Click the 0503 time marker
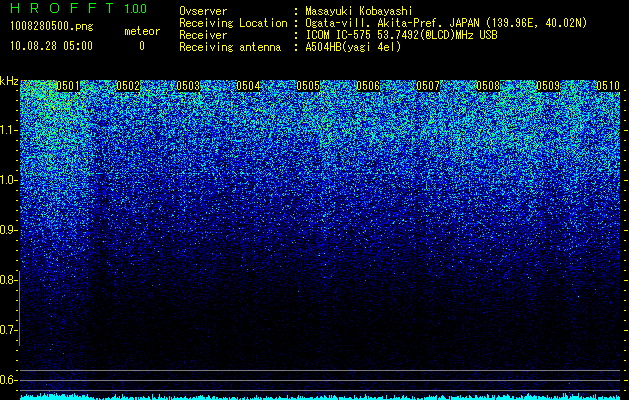Image resolution: width=629 pixels, height=400 pixels. tap(188, 86)
